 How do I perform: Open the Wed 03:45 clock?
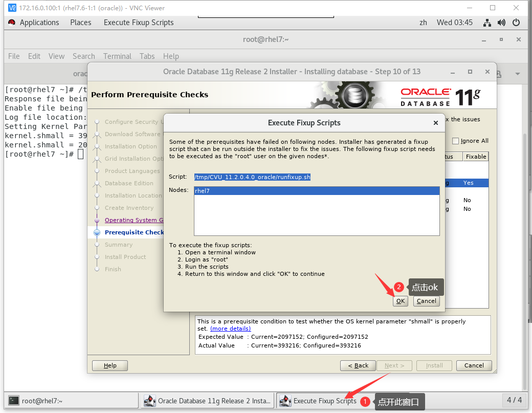(x=455, y=23)
